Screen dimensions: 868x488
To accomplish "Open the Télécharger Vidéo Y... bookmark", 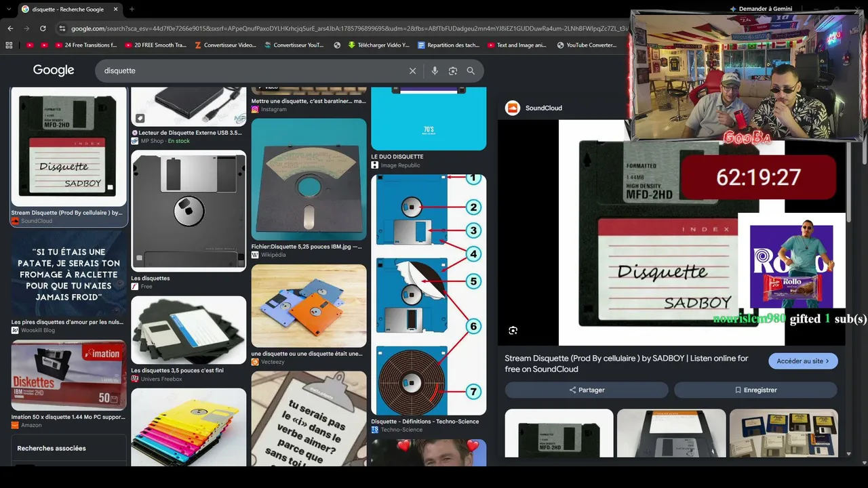I will pos(379,45).
